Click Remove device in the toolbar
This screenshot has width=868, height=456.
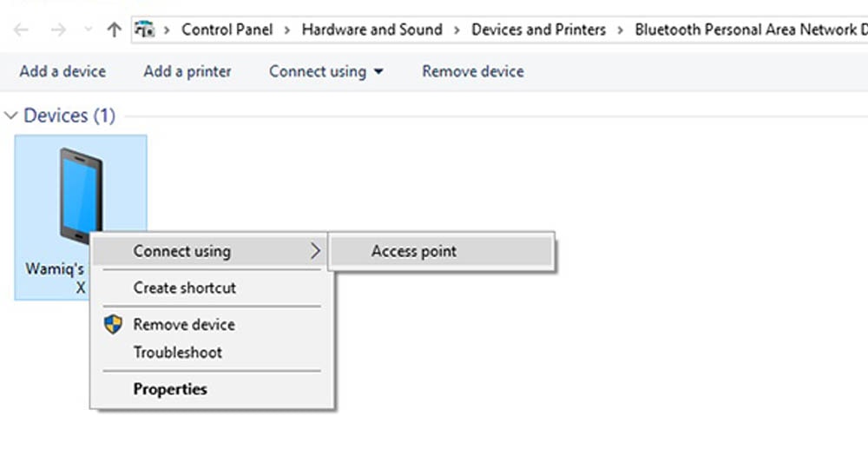coord(473,71)
